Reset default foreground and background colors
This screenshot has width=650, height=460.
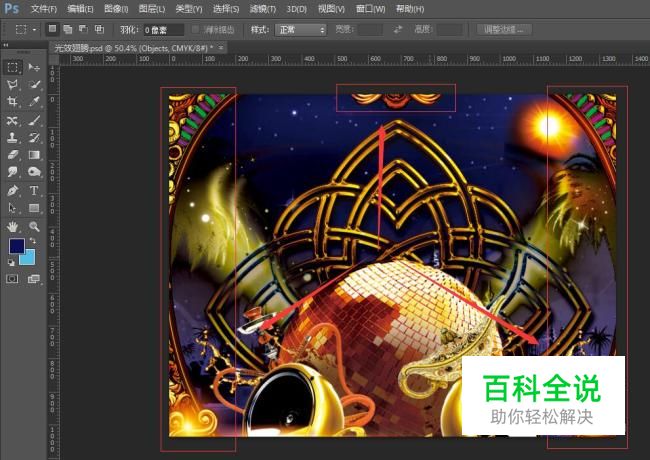point(11,262)
